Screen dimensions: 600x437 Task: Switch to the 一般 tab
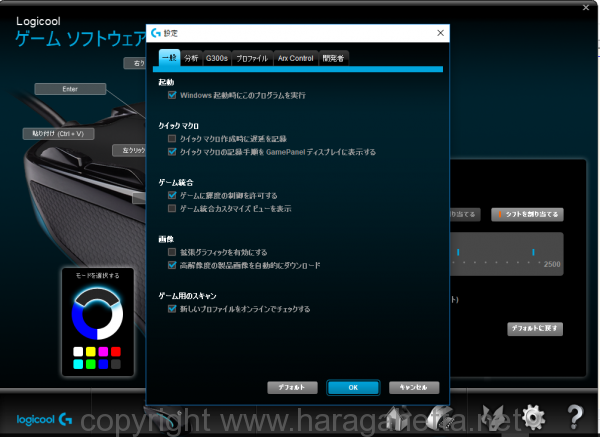(x=169, y=58)
